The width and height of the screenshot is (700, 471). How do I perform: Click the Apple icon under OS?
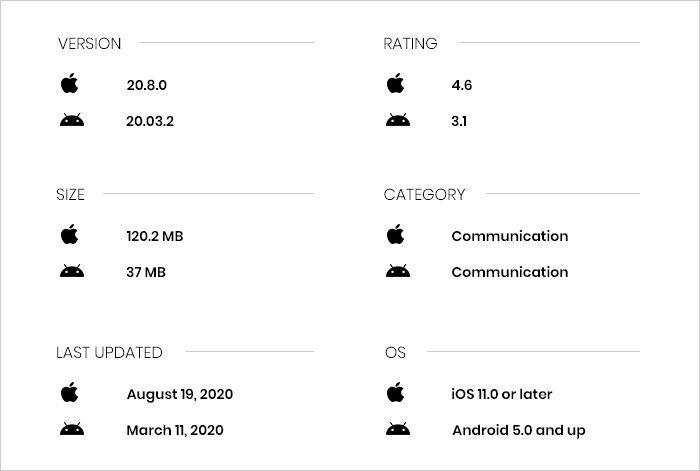coord(396,394)
